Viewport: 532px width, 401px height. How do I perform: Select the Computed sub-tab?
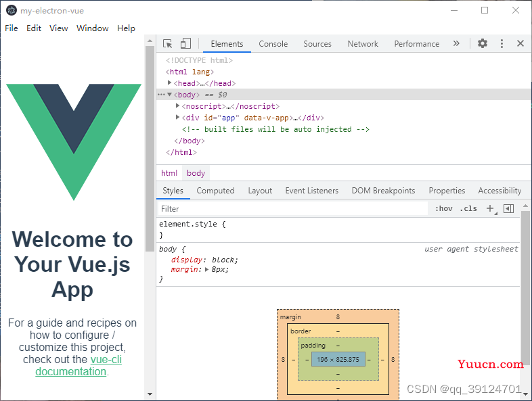215,191
